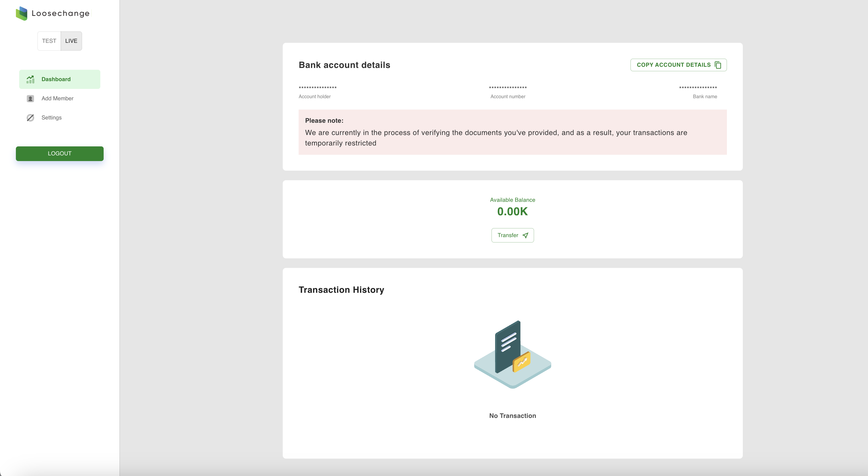
Task: Open the Dashboard menu item
Action: (56, 79)
